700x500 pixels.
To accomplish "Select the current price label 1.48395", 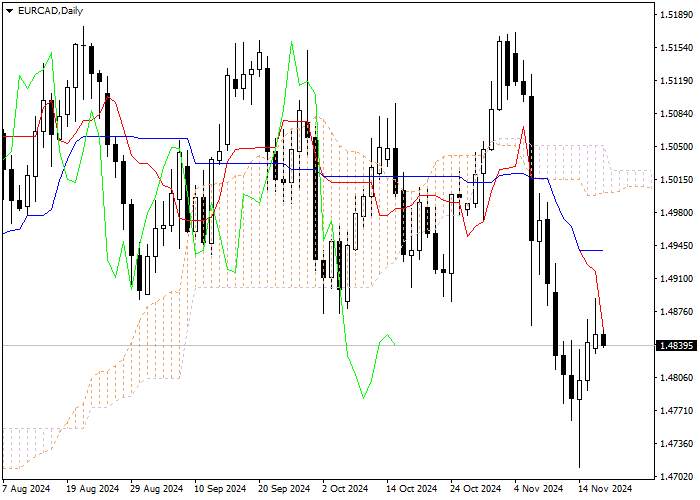I will tap(676, 346).
